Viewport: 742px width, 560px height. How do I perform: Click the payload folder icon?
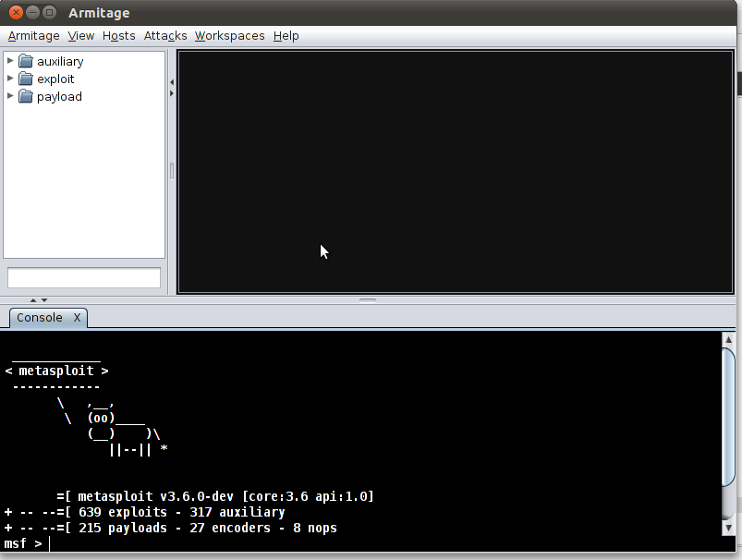click(26, 97)
